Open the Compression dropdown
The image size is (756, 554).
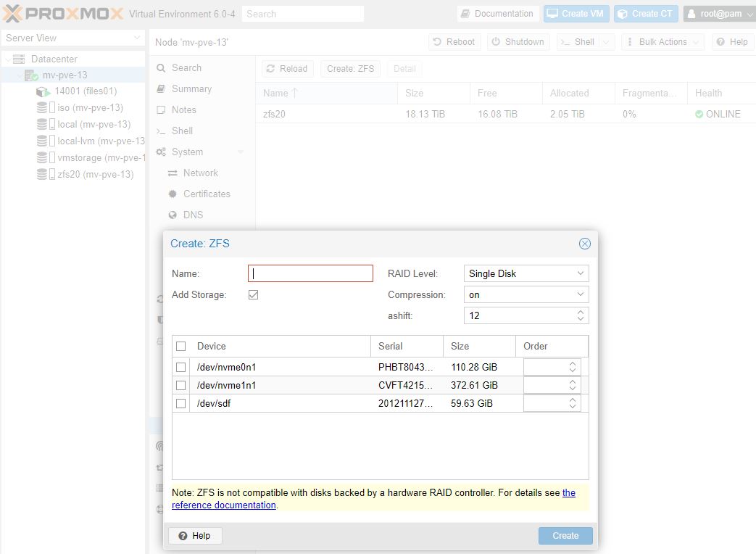[x=526, y=294]
